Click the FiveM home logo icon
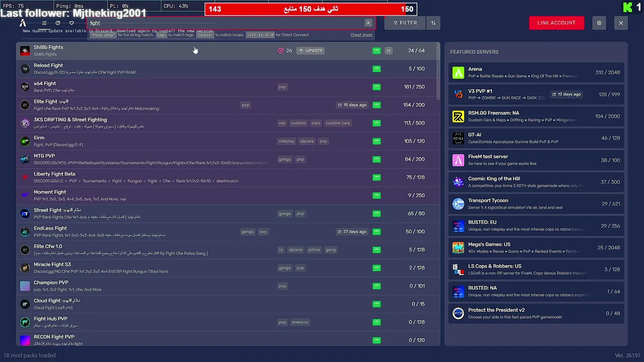The width and height of the screenshot is (644, 362). point(23,23)
